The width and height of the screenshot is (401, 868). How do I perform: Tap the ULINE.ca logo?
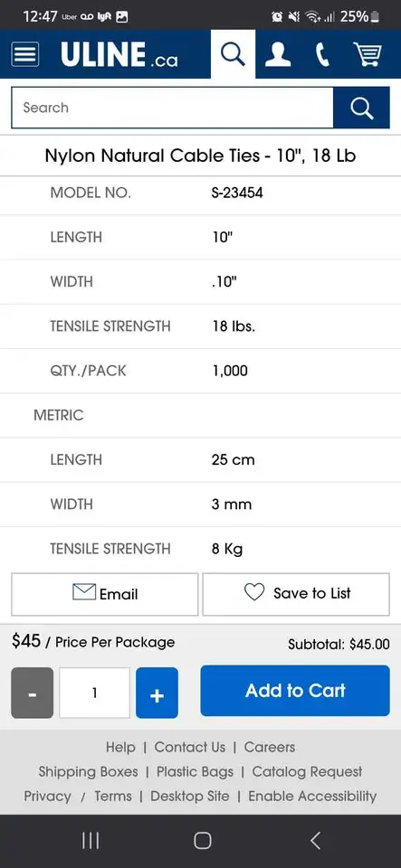[119, 55]
